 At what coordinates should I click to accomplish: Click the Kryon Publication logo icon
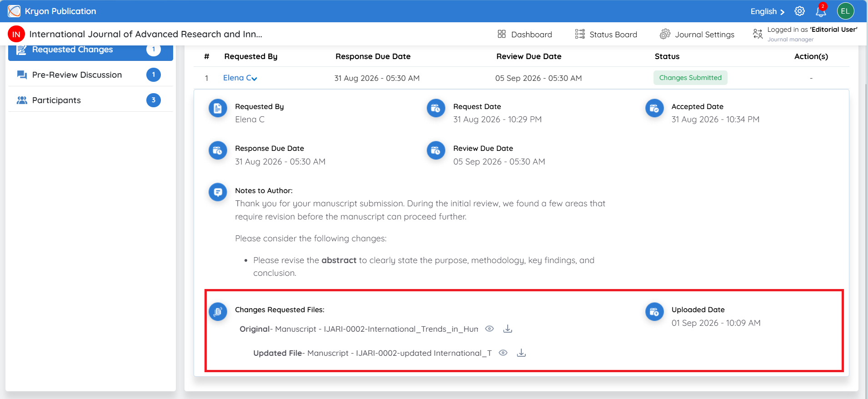(x=14, y=11)
